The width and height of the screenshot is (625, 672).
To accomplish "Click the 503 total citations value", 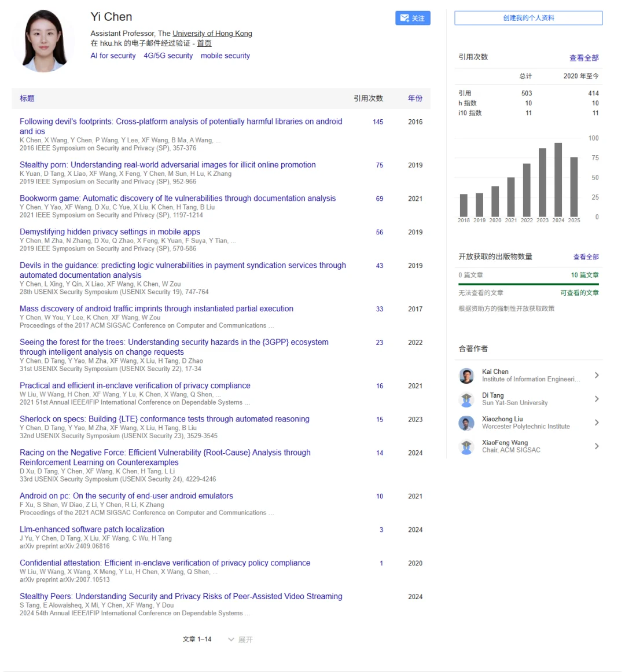I will point(527,93).
